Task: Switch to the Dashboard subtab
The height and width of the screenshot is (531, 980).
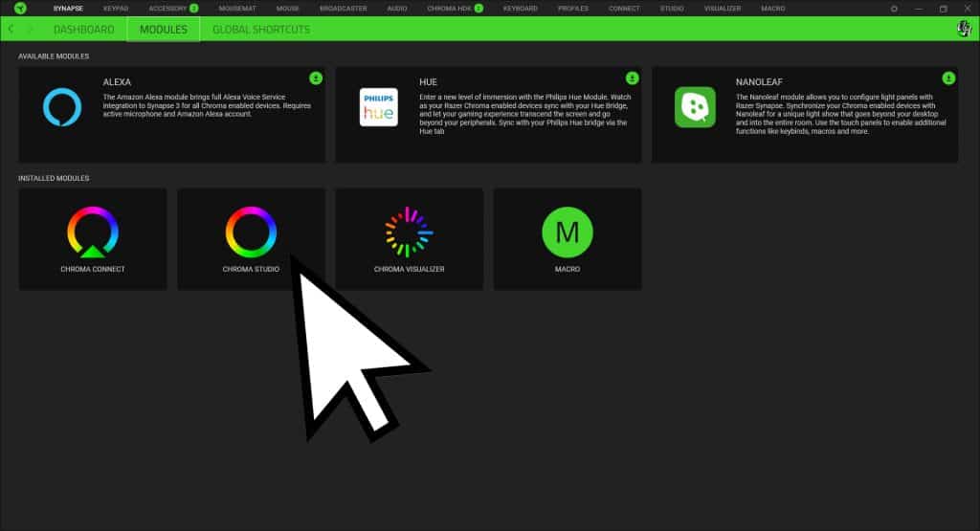Action: click(x=84, y=30)
